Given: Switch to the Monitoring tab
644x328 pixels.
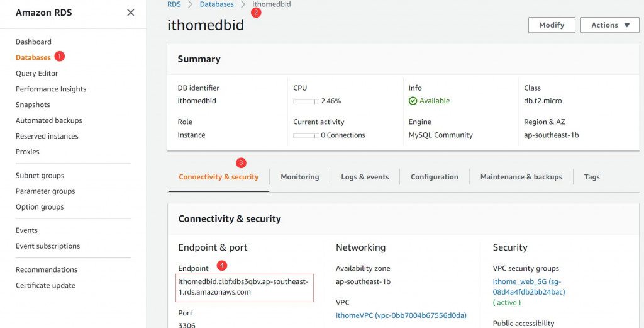Looking at the screenshot, I should pyautogui.click(x=299, y=177).
